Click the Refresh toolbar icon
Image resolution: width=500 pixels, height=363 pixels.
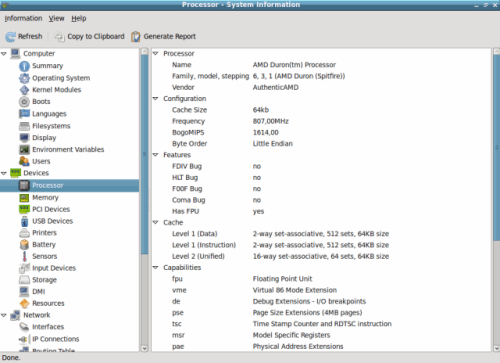[10, 36]
